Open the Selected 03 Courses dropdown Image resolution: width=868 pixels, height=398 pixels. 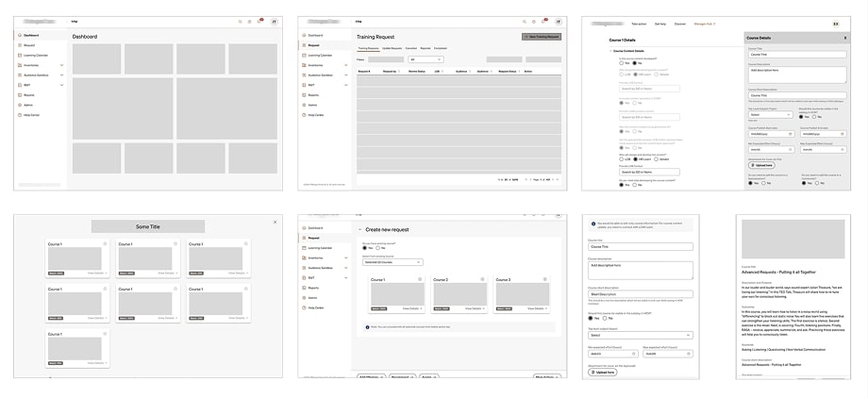[392, 261]
